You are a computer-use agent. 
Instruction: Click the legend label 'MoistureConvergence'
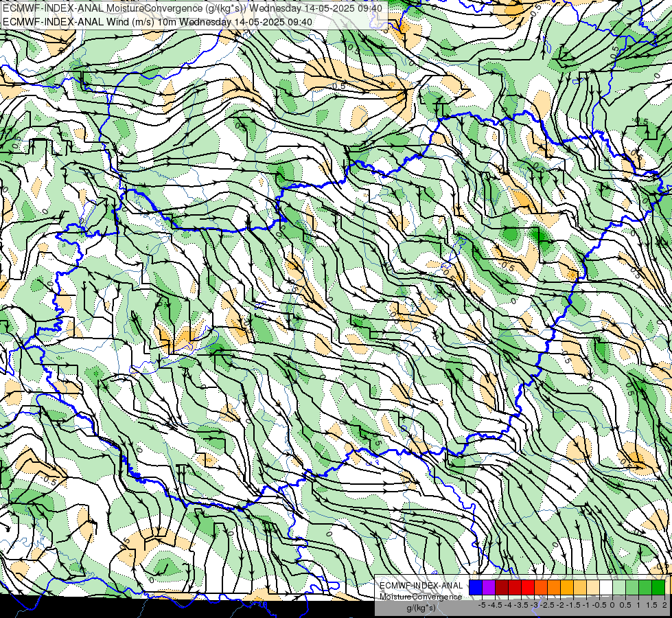pos(421,597)
